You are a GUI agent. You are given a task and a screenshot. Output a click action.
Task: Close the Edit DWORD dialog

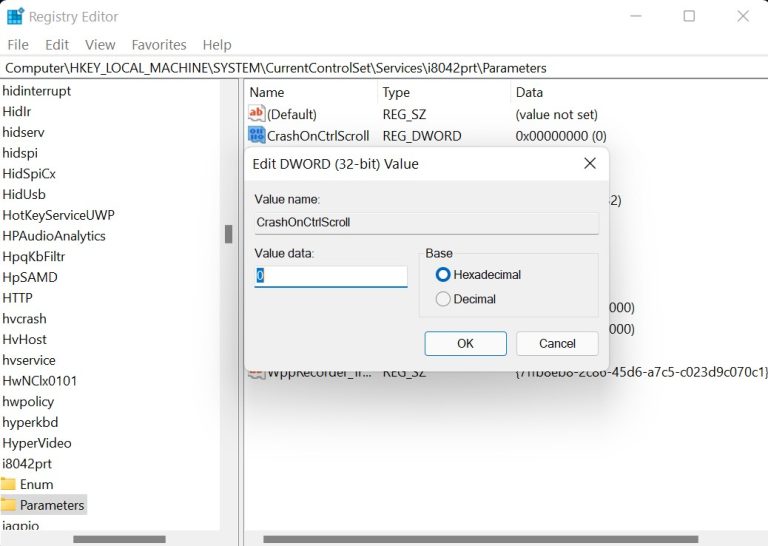590,164
